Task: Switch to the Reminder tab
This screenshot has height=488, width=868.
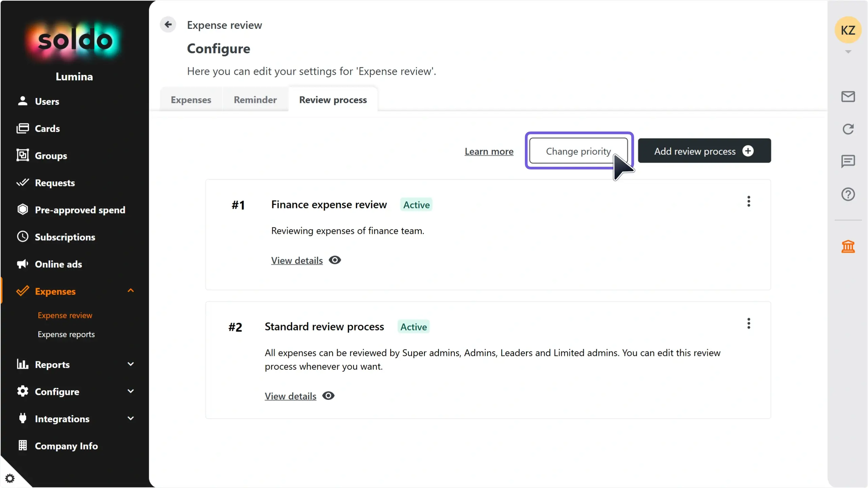Action: 255,100
